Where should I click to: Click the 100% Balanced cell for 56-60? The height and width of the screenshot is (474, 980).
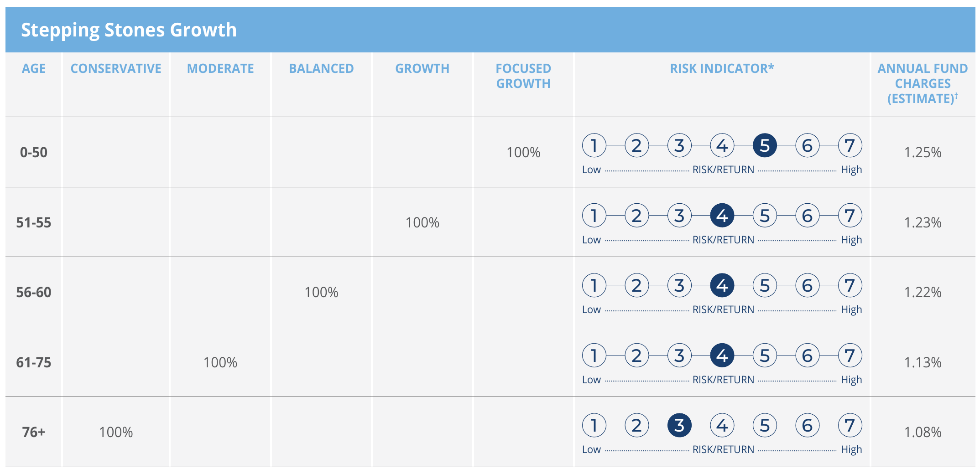click(321, 292)
